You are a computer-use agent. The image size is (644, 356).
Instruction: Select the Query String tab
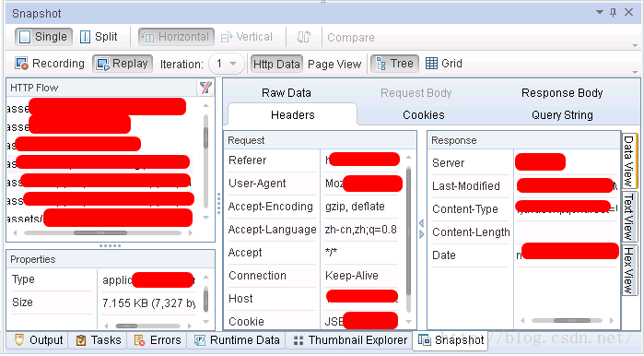pos(562,114)
